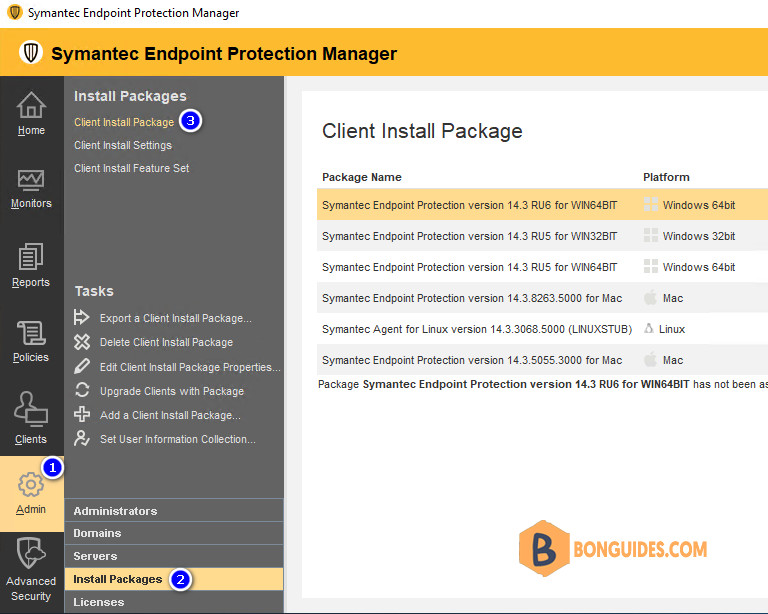The image size is (768, 614).
Task: Click the Export package arrow icon
Action: click(81, 317)
